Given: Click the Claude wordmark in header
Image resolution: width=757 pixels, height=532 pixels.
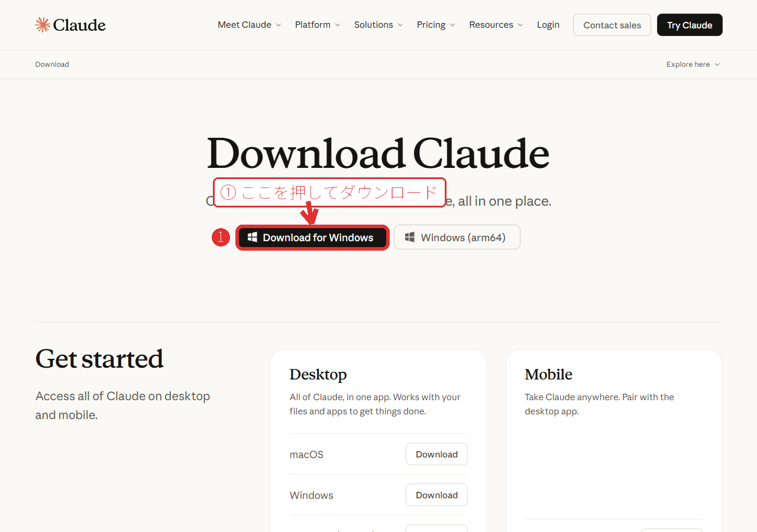Looking at the screenshot, I should [79, 25].
